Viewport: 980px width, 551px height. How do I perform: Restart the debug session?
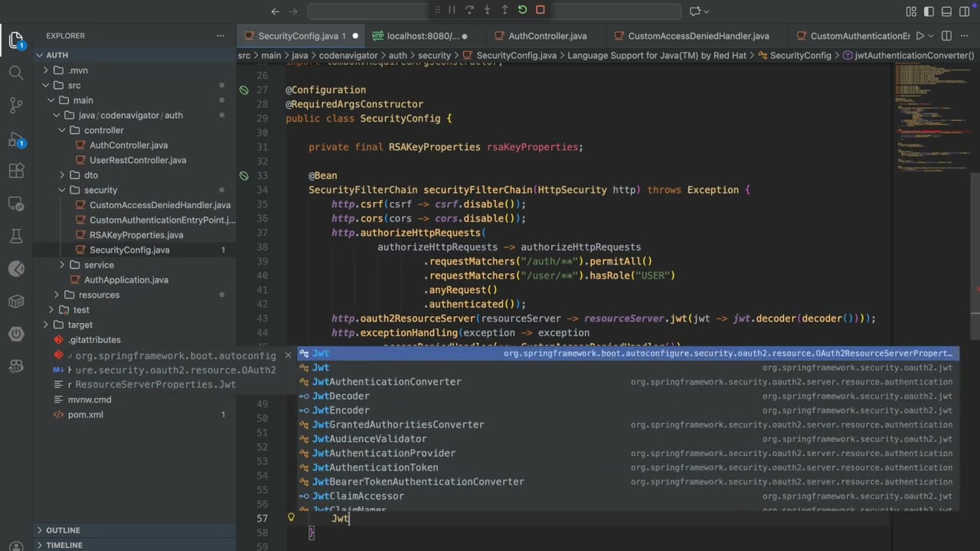click(x=522, y=10)
